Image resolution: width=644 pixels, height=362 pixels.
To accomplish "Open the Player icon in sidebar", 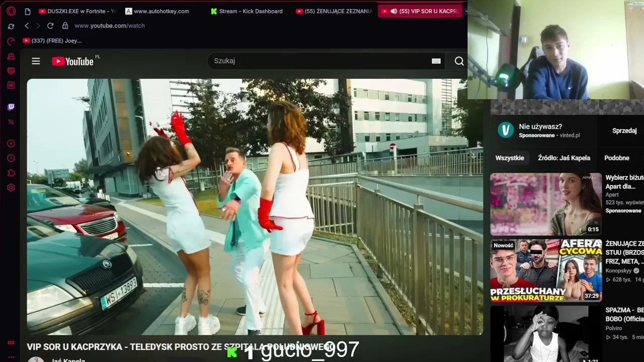I will coord(11,144).
